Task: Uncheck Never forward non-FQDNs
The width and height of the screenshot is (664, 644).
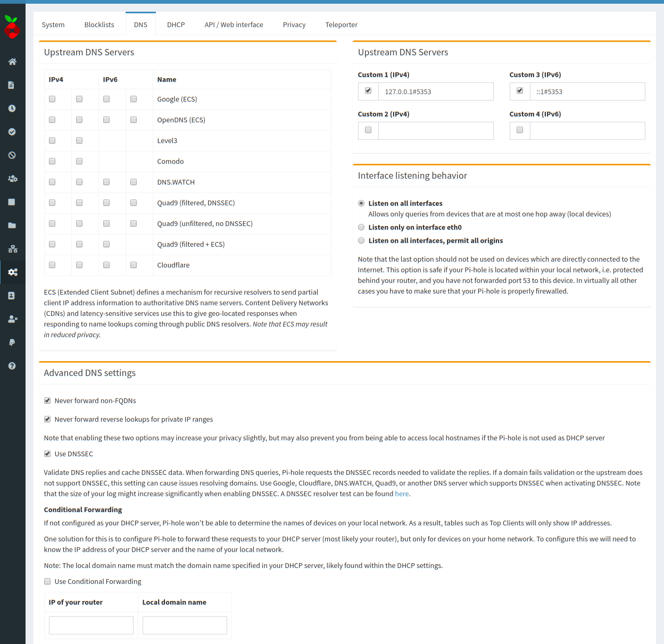Action: point(47,400)
